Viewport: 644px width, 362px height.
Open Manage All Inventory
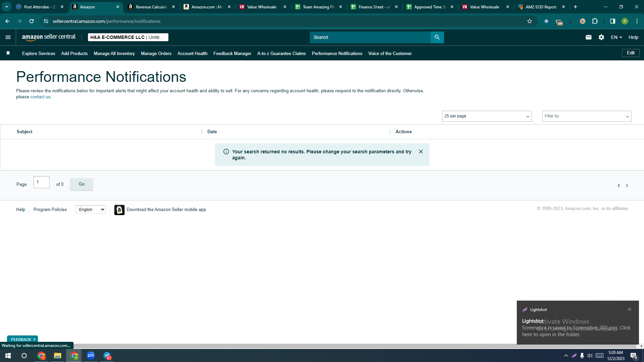point(114,53)
